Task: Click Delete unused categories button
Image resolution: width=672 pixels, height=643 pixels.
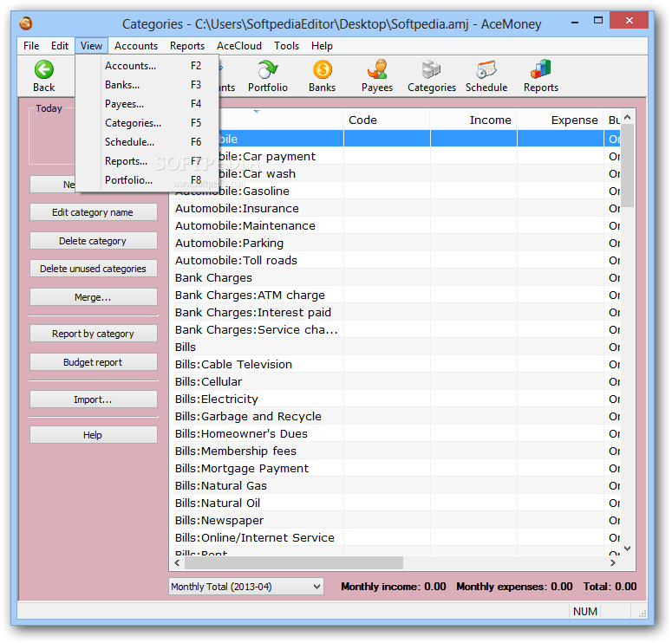Action: pyautogui.click(x=93, y=269)
